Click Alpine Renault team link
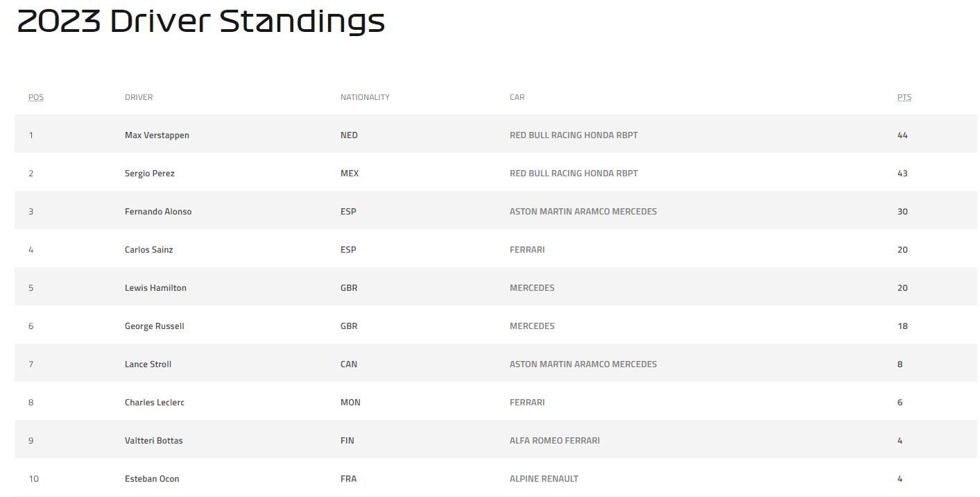 coord(544,479)
